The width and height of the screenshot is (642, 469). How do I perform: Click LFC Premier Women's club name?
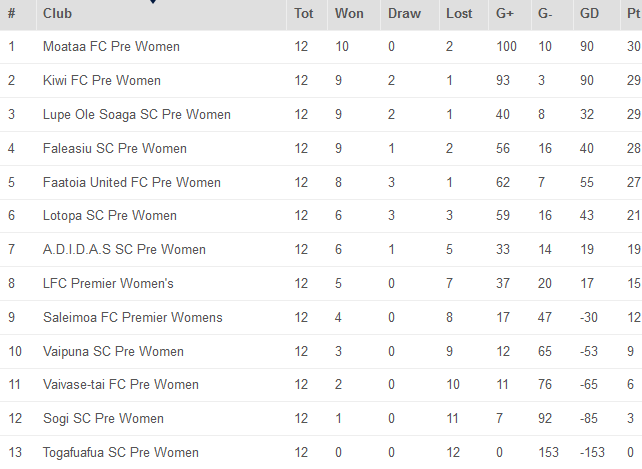coord(108,284)
